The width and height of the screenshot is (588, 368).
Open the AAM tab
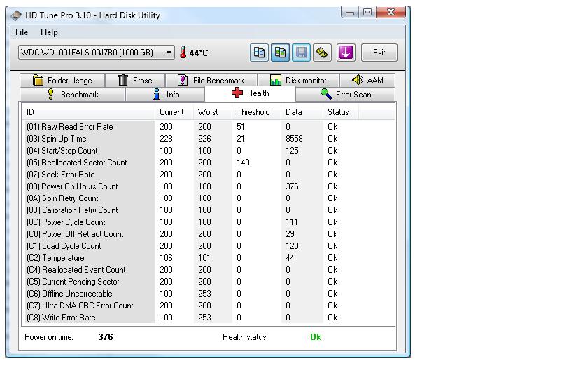point(367,81)
